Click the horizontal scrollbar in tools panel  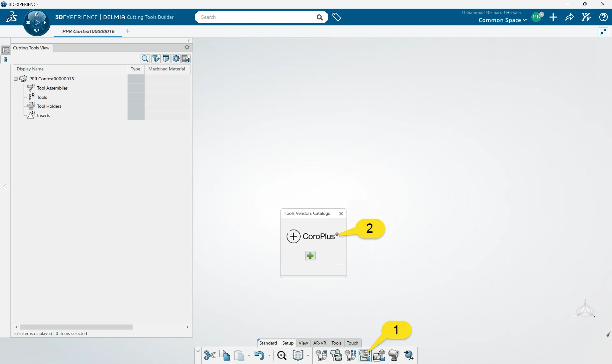click(76, 327)
